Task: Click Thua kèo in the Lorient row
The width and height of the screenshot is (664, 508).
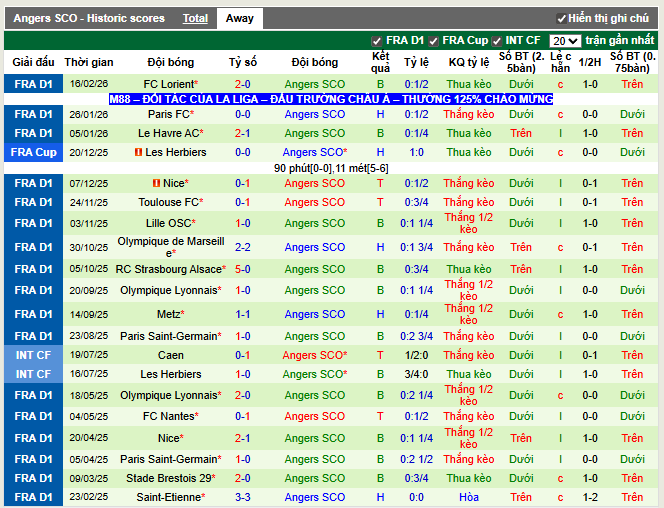Action: [469, 84]
